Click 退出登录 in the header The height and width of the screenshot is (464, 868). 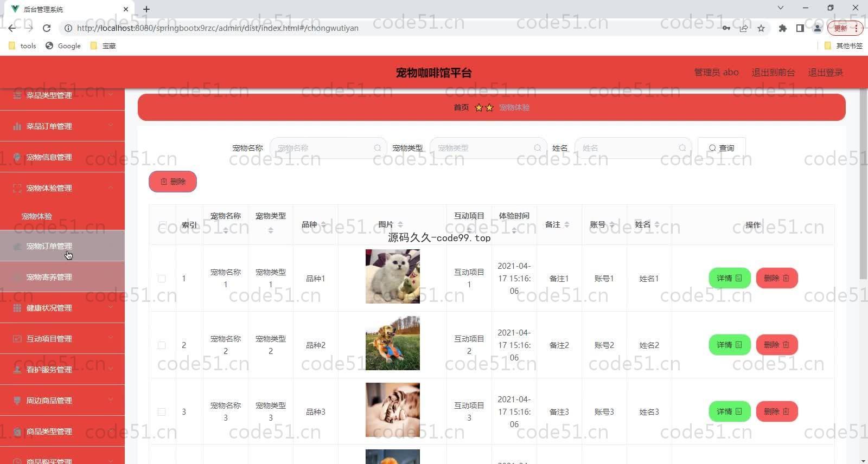click(x=825, y=72)
